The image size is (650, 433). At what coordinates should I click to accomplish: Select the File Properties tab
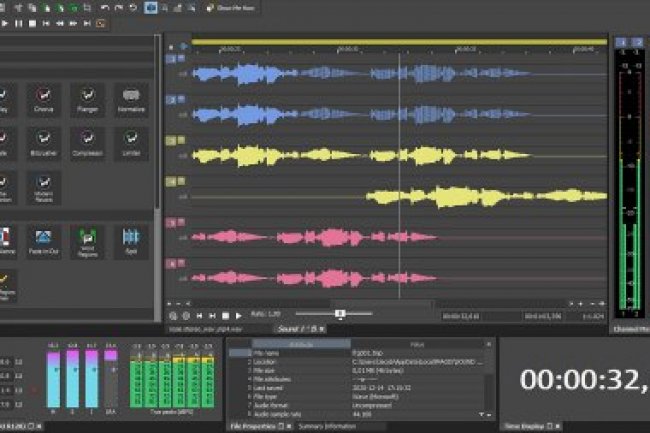pos(253,426)
